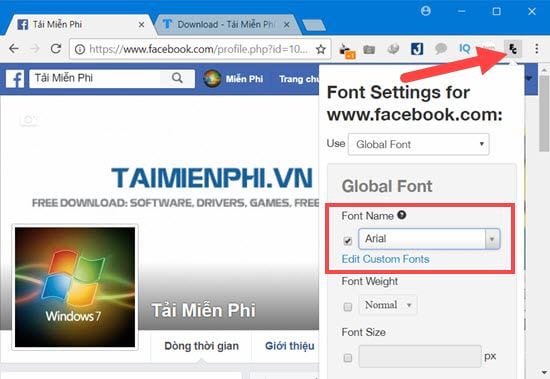
Task: Click the Facebook account dropdown arrow
Action: pyautogui.click(x=529, y=78)
